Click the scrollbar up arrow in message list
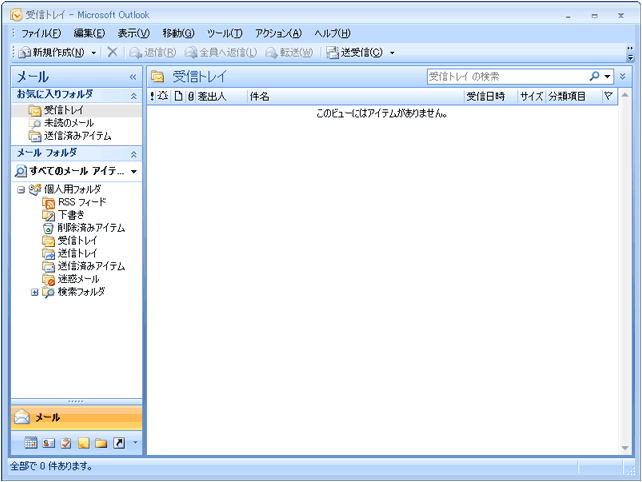The height and width of the screenshot is (482, 642). click(x=625, y=95)
